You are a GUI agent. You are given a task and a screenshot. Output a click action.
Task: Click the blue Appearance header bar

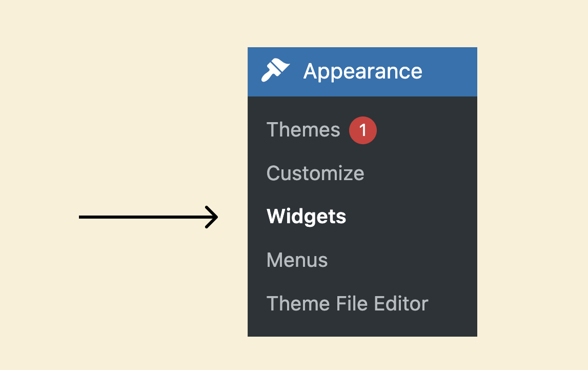[x=362, y=72]
